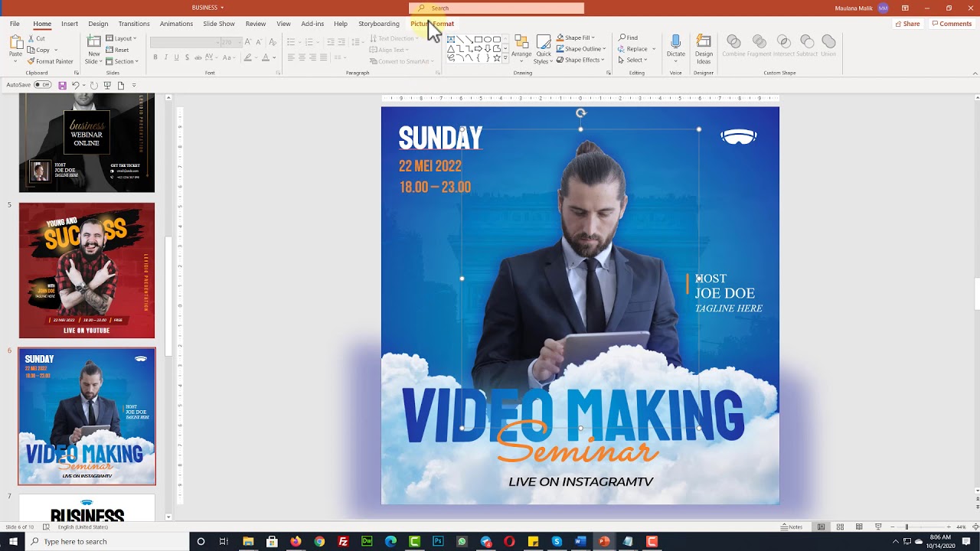
Task: Open the Layout dropdown
Action: point(121,38)
